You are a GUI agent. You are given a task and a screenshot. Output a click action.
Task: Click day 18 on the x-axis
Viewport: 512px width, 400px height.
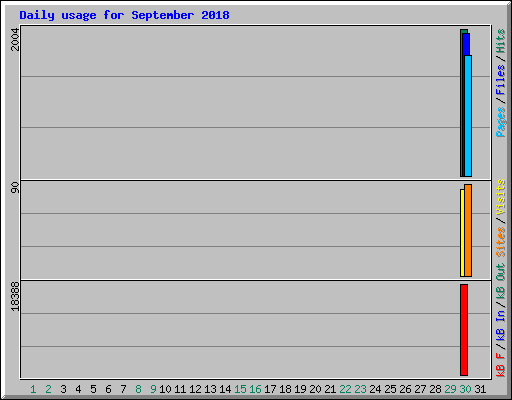point(285,389)
